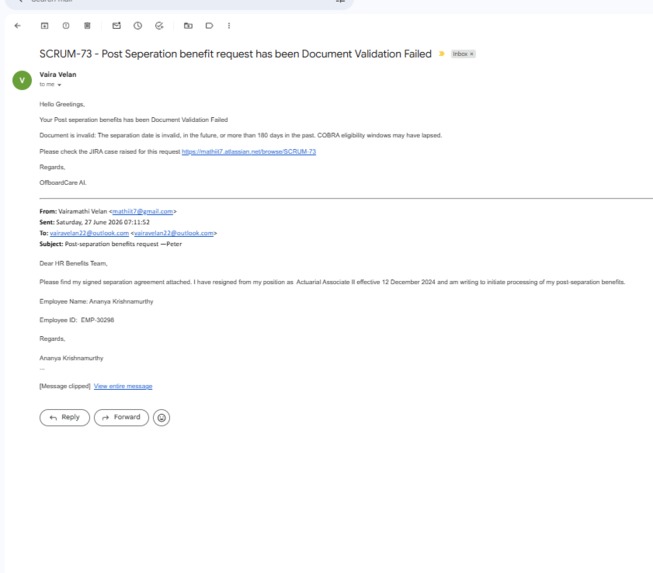Screen dimensions: 653x573
Task: Add this email to Tasks
Action: click(x=159, y=26)
